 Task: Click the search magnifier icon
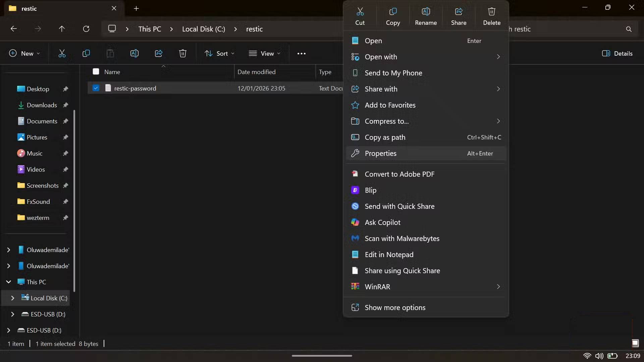[x=629, y=29]
